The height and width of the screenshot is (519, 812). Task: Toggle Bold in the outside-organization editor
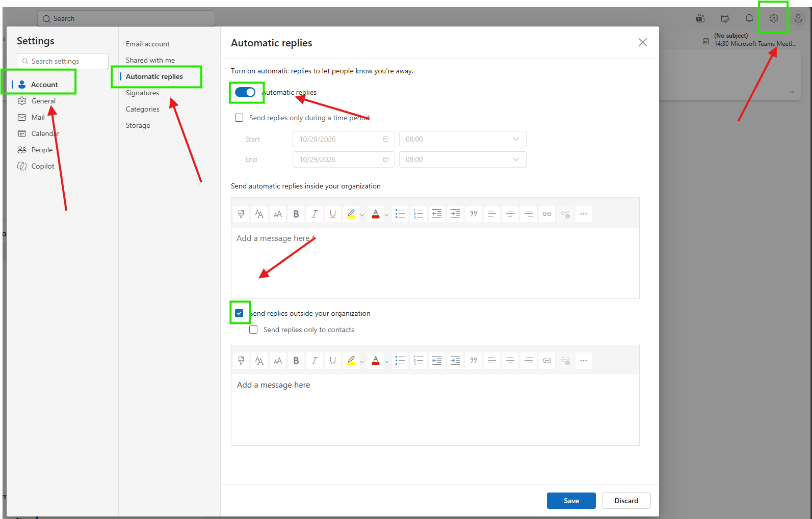[296, 361]
